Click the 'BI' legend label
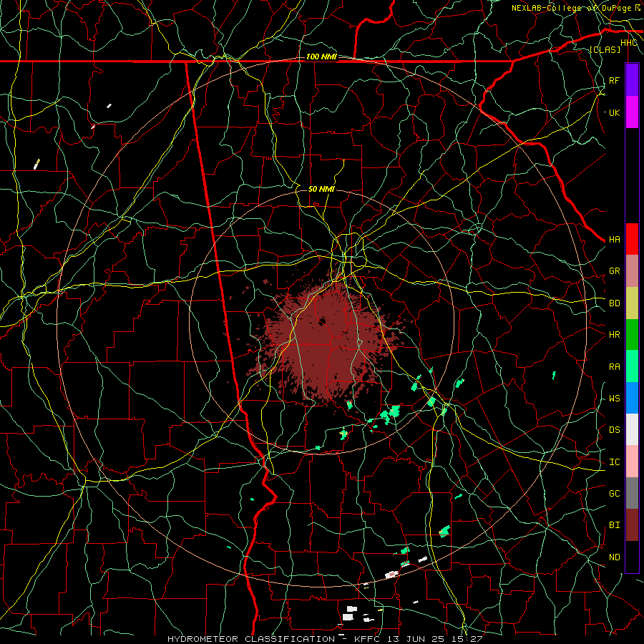Screen dimensions: 644x644 point(614,525)
